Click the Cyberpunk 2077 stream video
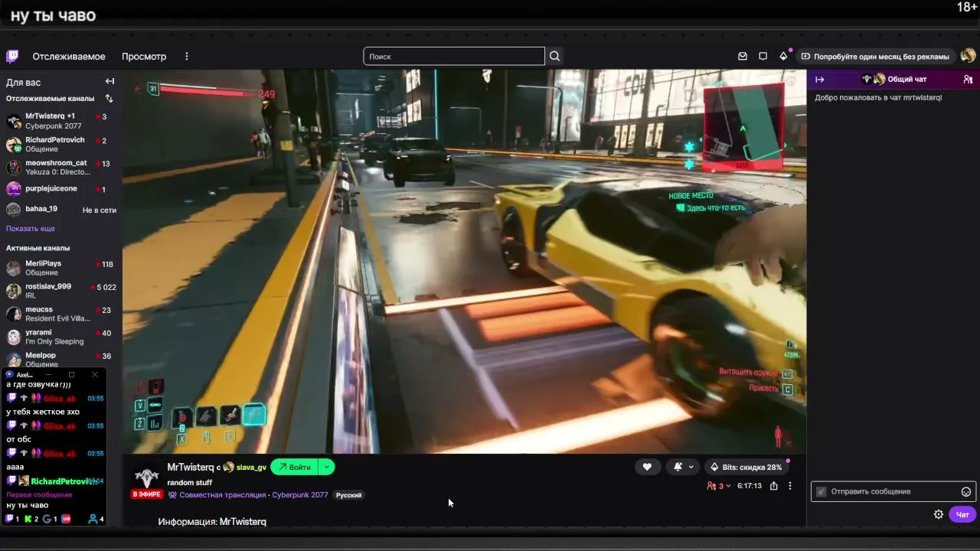The image size is (980, 551). click(x=464, y=262)
